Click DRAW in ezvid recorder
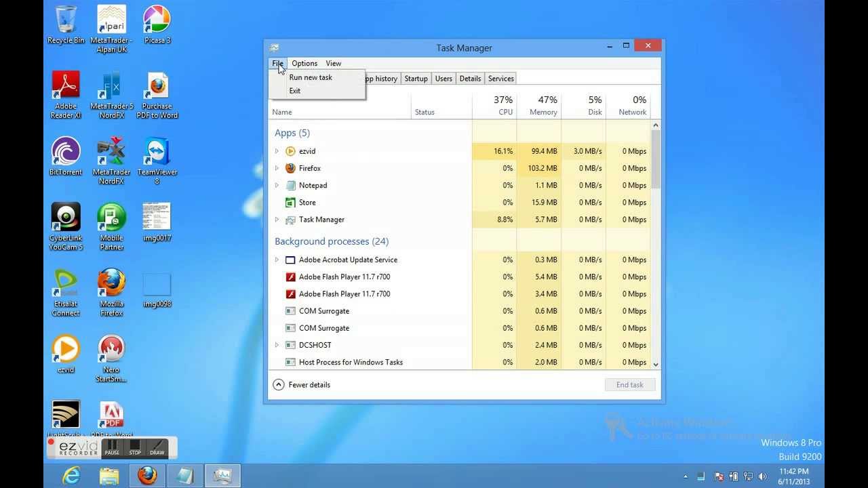The image size is (868, 488). coord(157,447)
